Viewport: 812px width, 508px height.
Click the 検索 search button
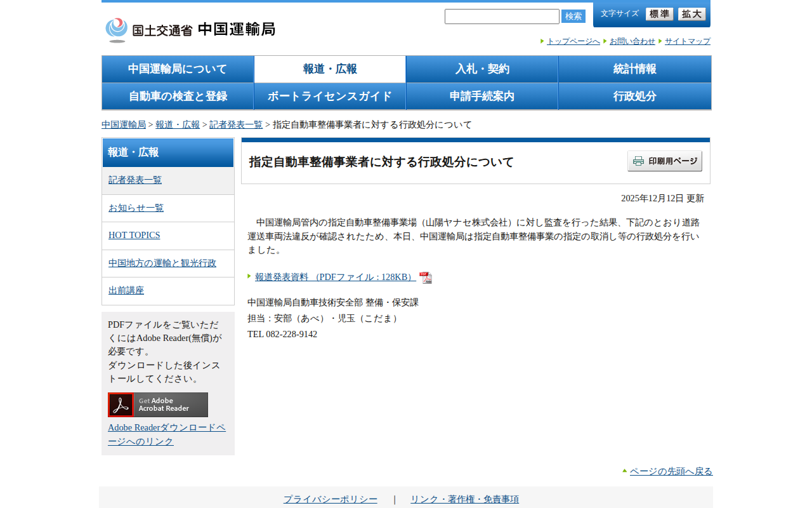[573, 17]
